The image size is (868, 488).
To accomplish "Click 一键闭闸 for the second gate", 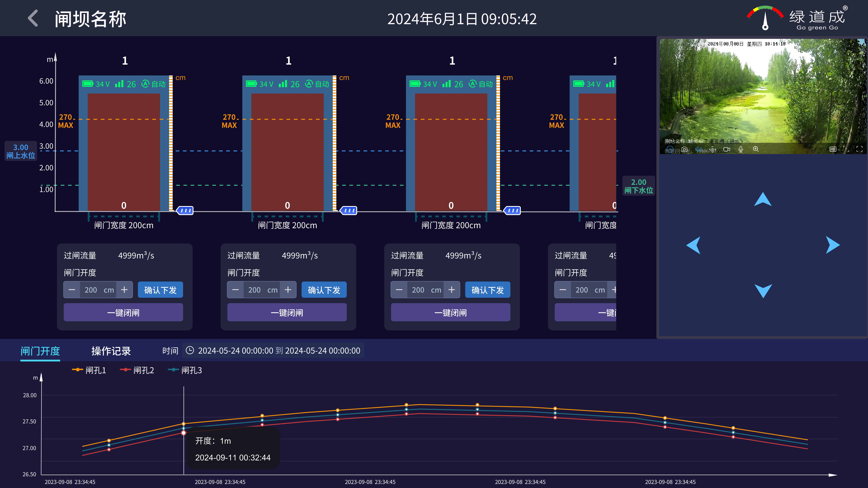I will click(287, 312).
